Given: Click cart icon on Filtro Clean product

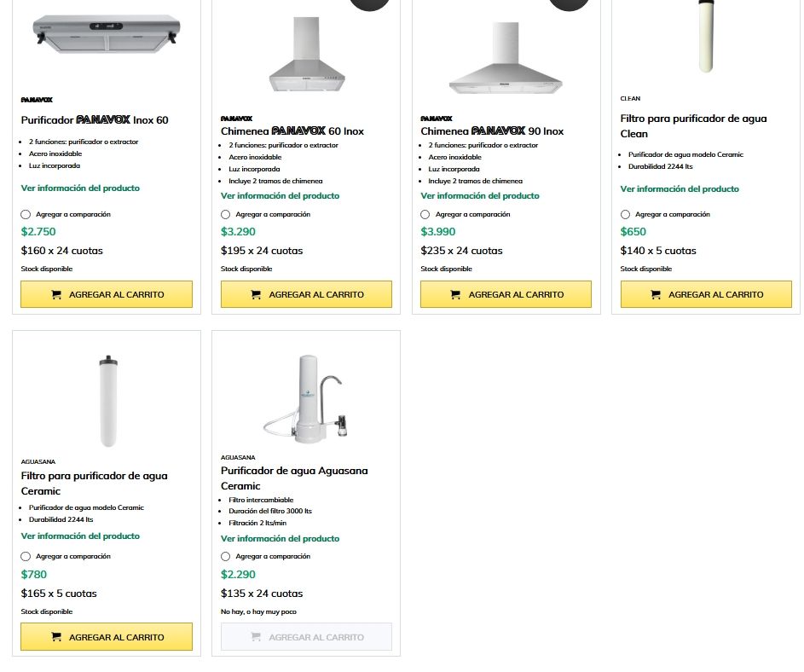Looking at the screenshot, I should point(656,294).
